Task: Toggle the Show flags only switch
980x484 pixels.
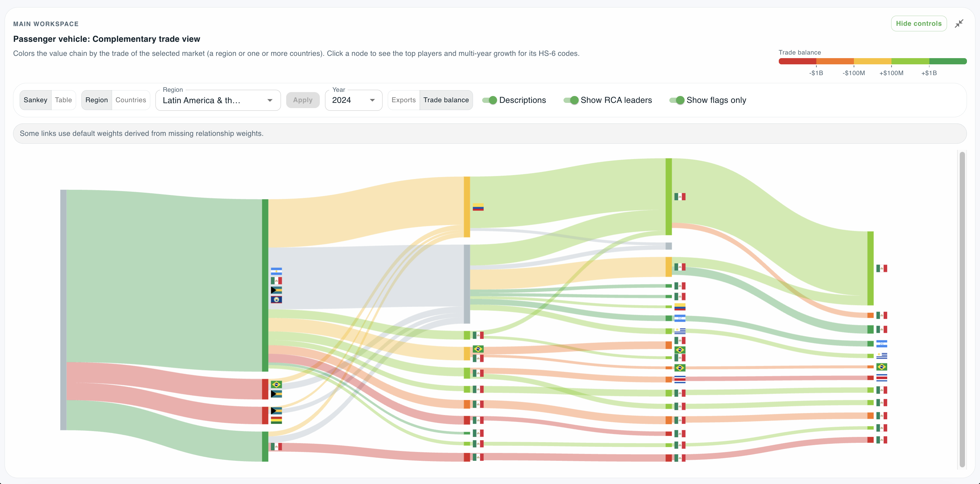Action: tap(677, 100)
